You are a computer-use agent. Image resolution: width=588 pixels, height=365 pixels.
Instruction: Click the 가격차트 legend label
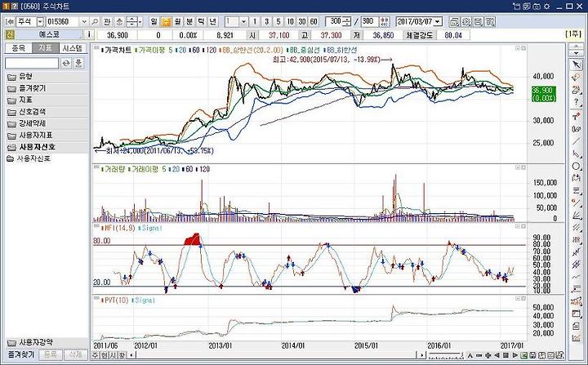[x=118, y=50]
